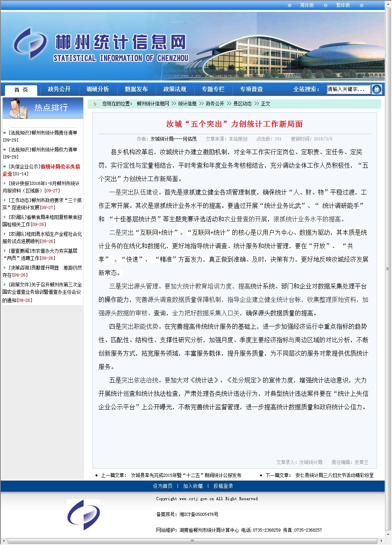Click the article title 汝城“五个突出”

click(234, 124)
